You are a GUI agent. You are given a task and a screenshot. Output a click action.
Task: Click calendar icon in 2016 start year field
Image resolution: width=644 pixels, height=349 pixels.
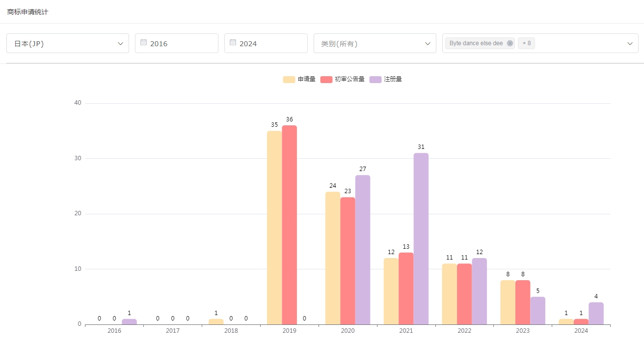143,43
